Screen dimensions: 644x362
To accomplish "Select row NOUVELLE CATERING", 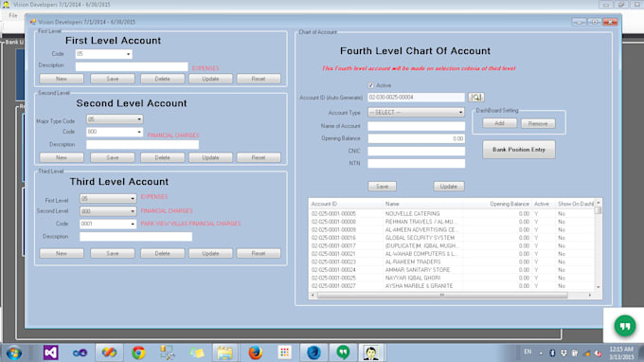I will tap(452, 213).
